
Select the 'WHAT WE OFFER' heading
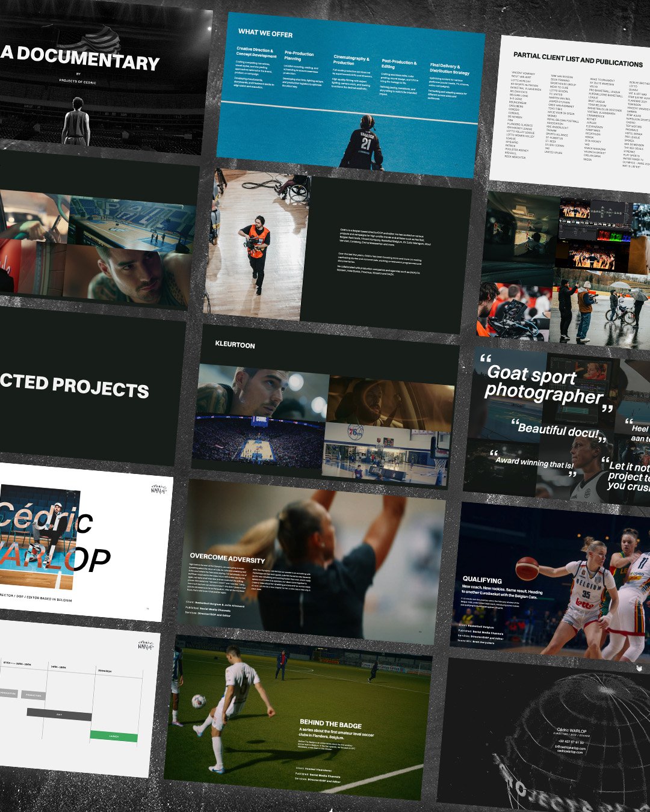point(265,32)
